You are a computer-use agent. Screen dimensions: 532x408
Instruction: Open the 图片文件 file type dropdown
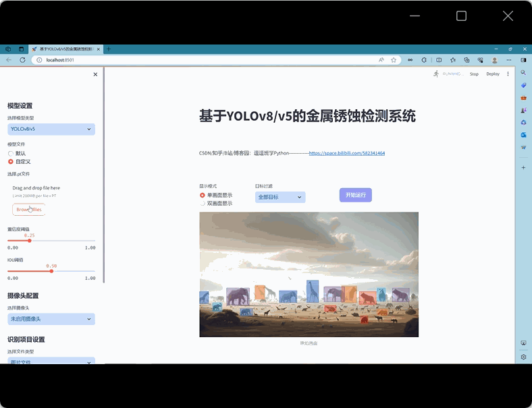click(x=51, y=361)
